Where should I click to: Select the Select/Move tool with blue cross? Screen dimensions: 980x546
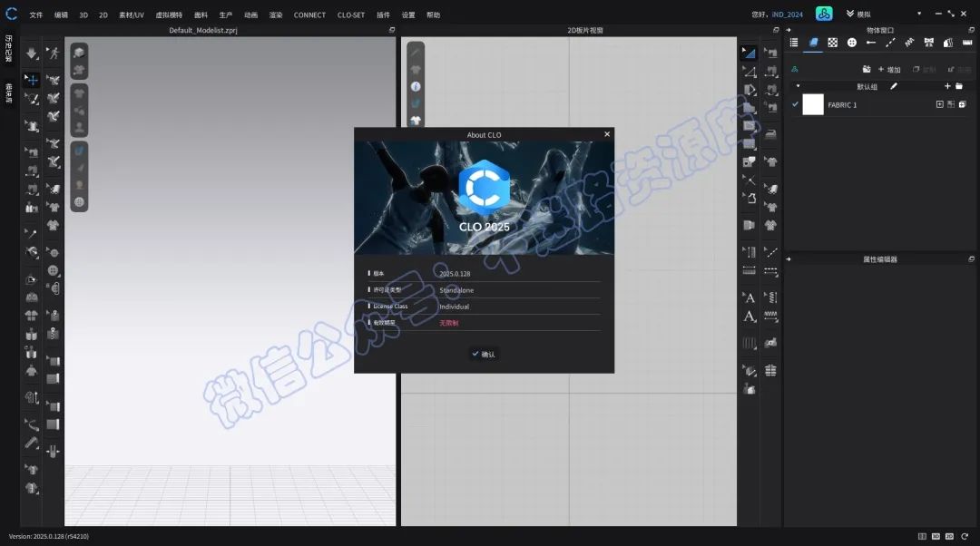(x=31, y=80)
